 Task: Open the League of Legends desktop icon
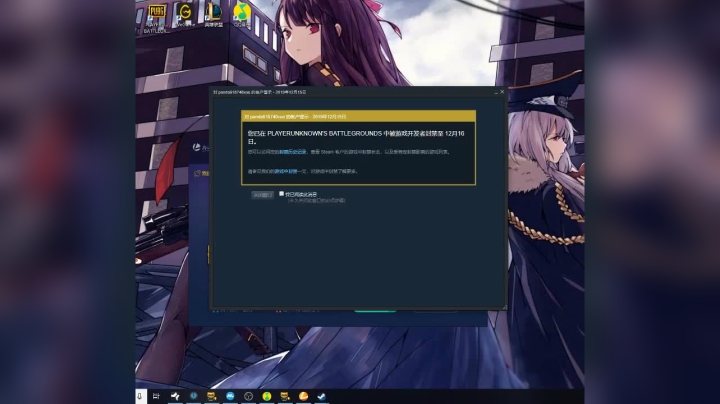click(x=214, y=16)
